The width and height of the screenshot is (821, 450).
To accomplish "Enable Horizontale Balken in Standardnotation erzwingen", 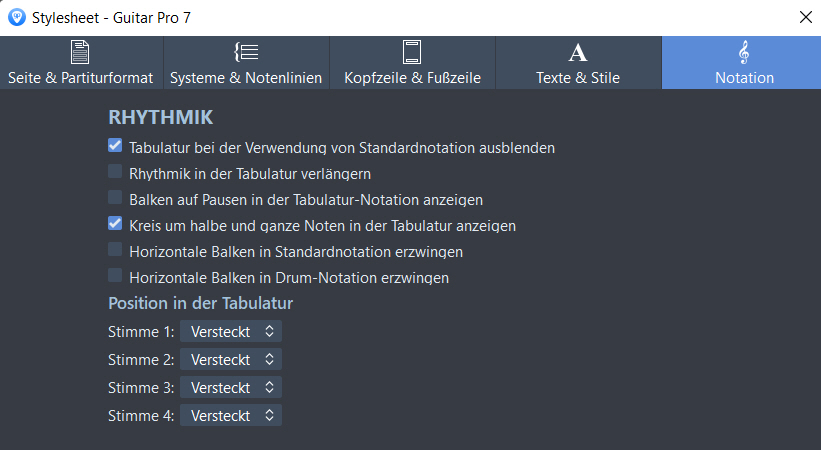I will pyautogui.click(x=115, y=250).
